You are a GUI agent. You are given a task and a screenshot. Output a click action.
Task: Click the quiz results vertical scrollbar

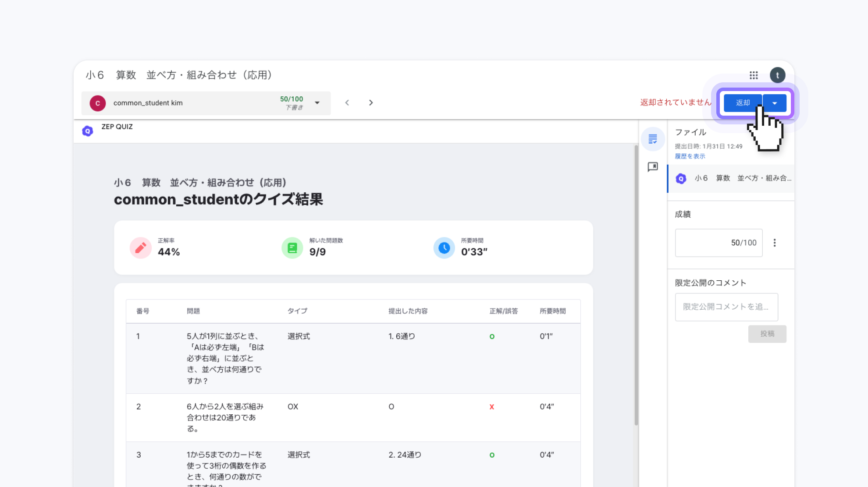636,285
